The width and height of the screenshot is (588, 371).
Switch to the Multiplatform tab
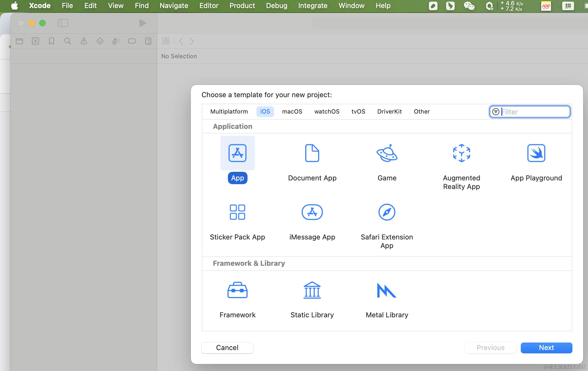pos(229,111)
